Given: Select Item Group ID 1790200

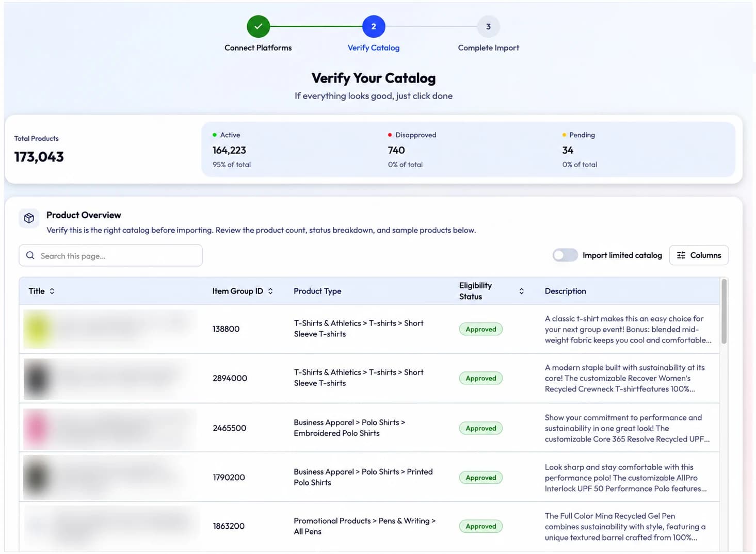Looking at the screenshot, I should [229, 478].
